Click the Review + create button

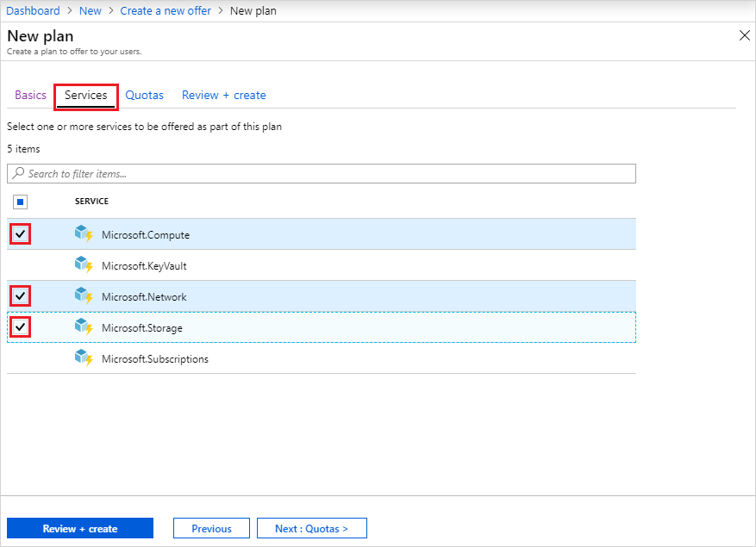coord(79,527)
